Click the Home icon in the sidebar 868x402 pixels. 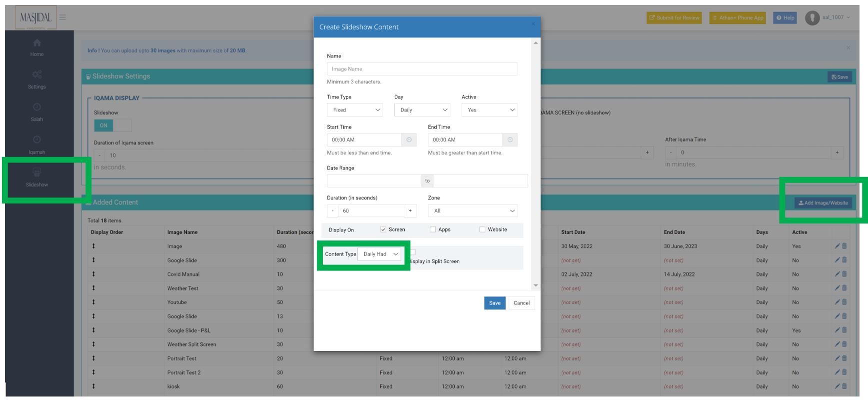point(37,43)
